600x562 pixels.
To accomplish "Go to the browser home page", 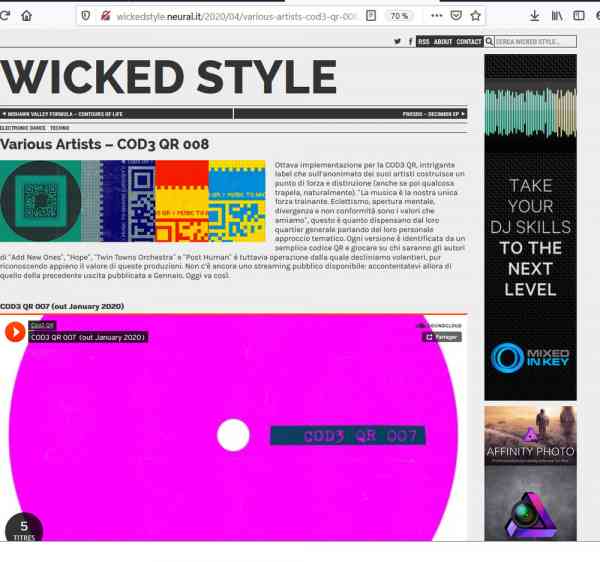I will 26,16.
